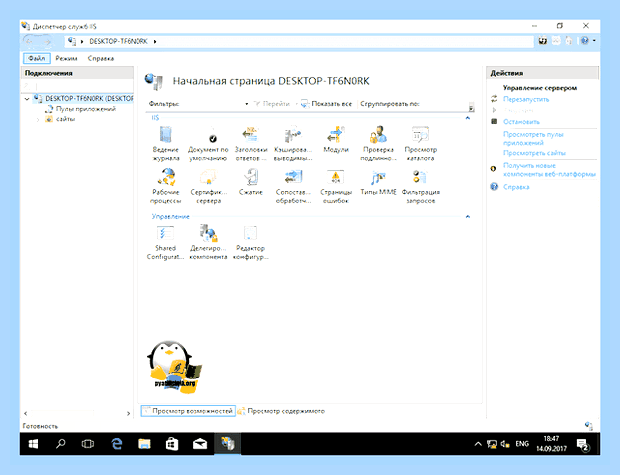Open Microsoft Edge from taskbar
Image resolution: width=620 pixels, height=475 pixels.
tap(117, 444)
